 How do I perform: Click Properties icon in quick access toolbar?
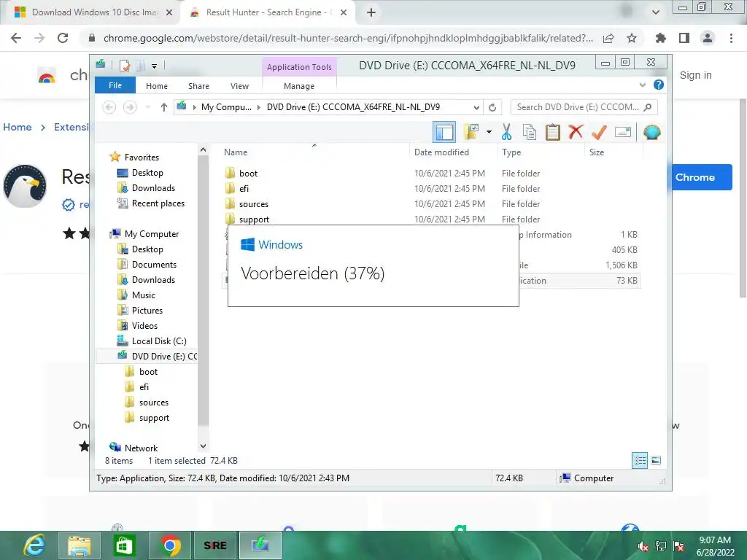[x=125, y=65]
